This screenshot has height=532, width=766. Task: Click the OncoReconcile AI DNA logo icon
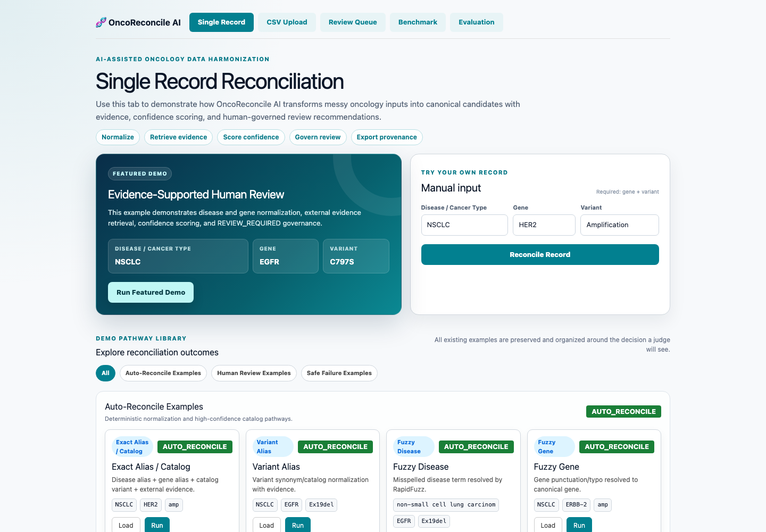(x=101, y=22)
